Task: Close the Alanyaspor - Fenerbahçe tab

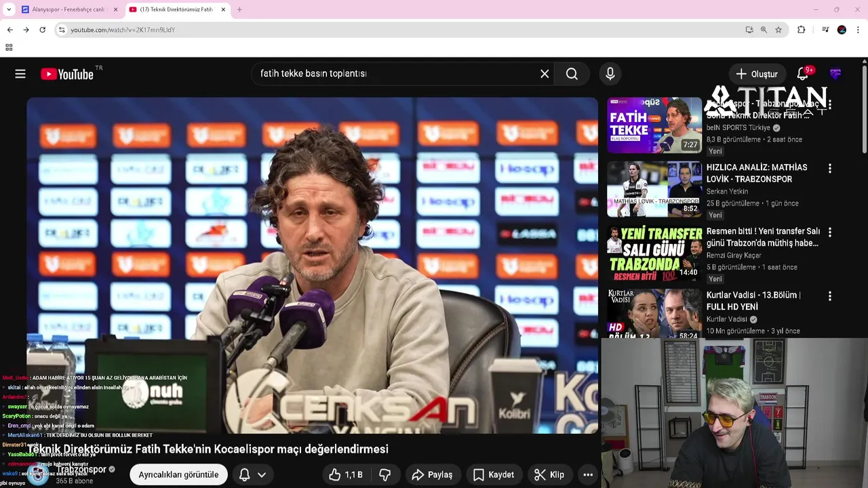Action: [115, 9]
